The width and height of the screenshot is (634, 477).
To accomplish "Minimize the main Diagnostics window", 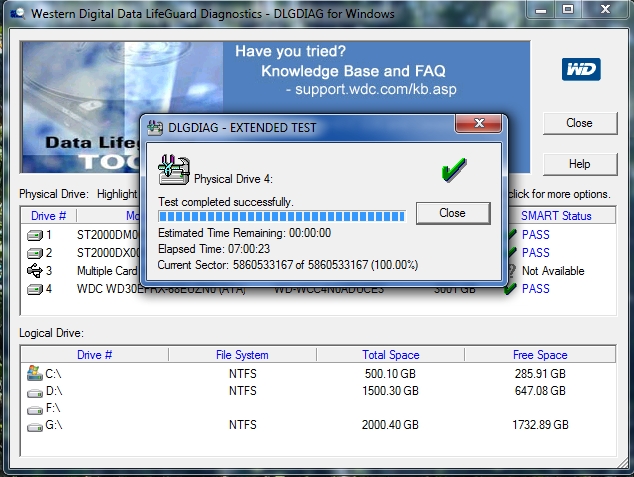I will point(541,10).
